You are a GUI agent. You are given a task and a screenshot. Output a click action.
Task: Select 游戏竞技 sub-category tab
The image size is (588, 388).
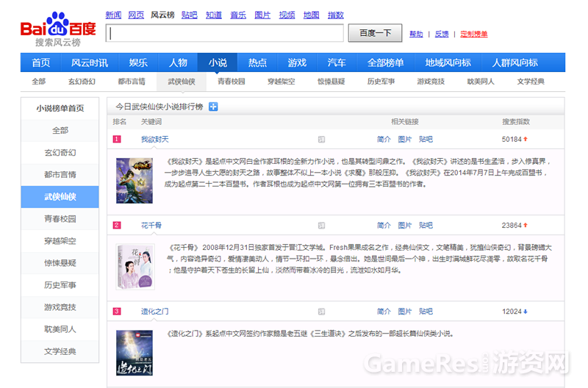(x=431, y=82)
